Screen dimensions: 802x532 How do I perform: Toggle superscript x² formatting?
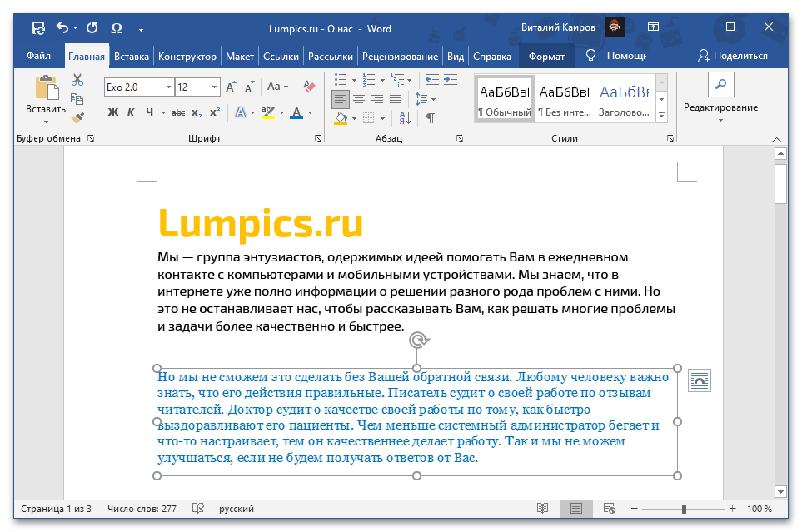tap(215, 112)
